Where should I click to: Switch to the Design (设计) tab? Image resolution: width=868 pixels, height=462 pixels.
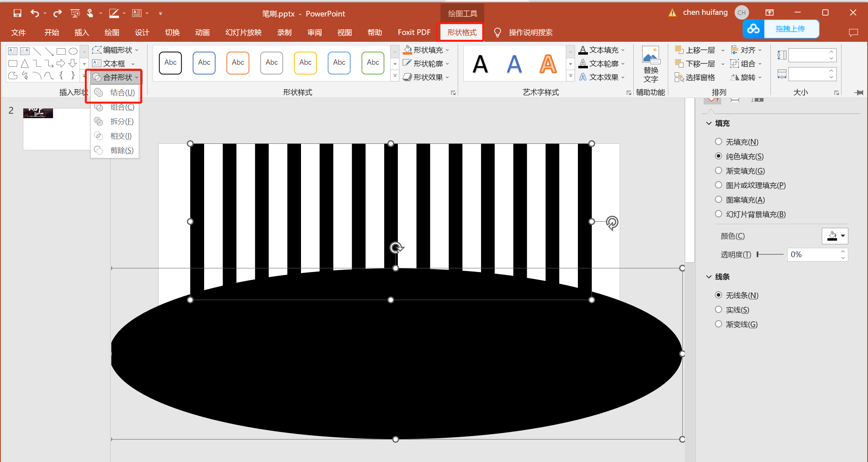point(142,33)
